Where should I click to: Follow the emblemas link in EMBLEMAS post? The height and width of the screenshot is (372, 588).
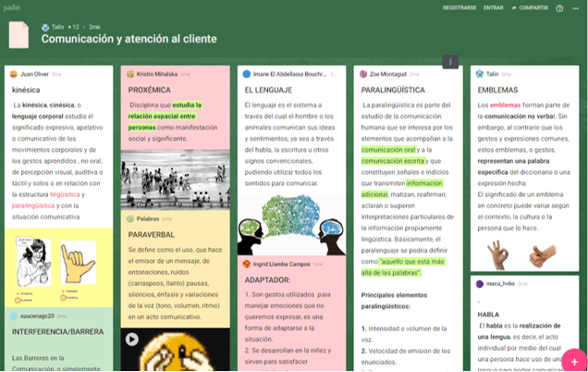pyautogui.click(x=505, y=105)
